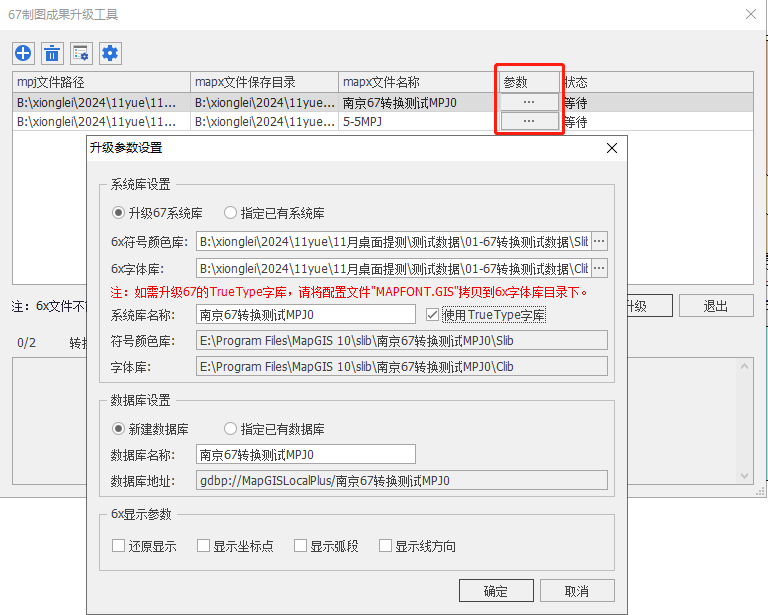Click the add file plus icon

point(23,53)
